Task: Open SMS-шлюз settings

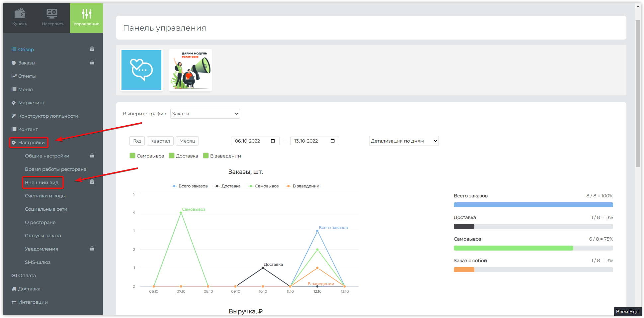Action: click(38, 262)
